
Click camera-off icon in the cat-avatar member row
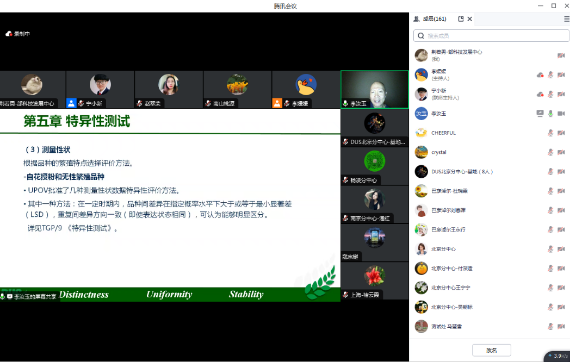pyautogui.click(x=561, y=55)
